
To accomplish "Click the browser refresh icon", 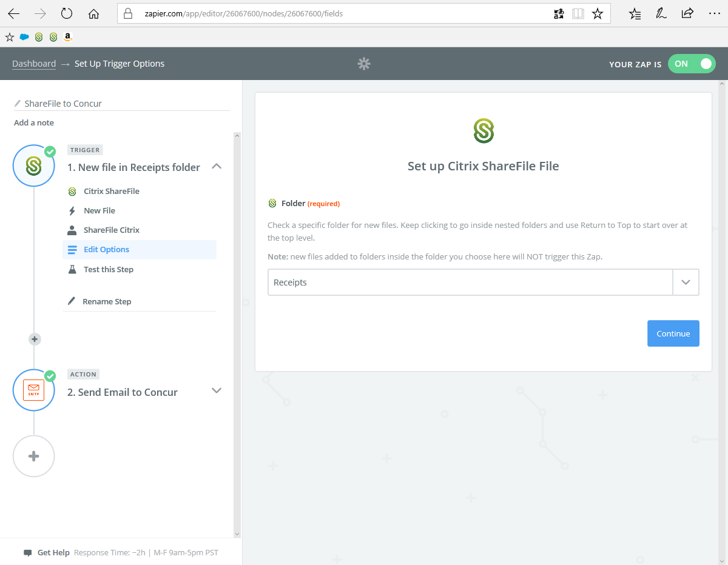I will coord(67,13).
